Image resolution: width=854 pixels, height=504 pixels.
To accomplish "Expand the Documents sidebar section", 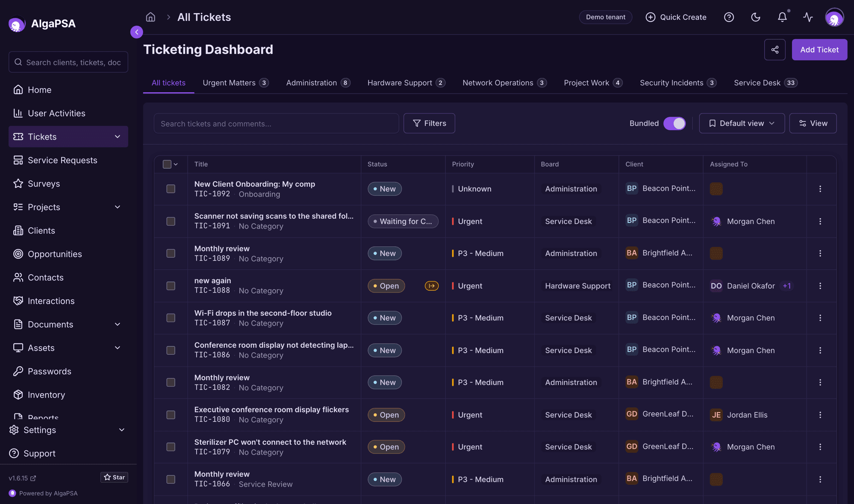I will (x=118, y=325).
